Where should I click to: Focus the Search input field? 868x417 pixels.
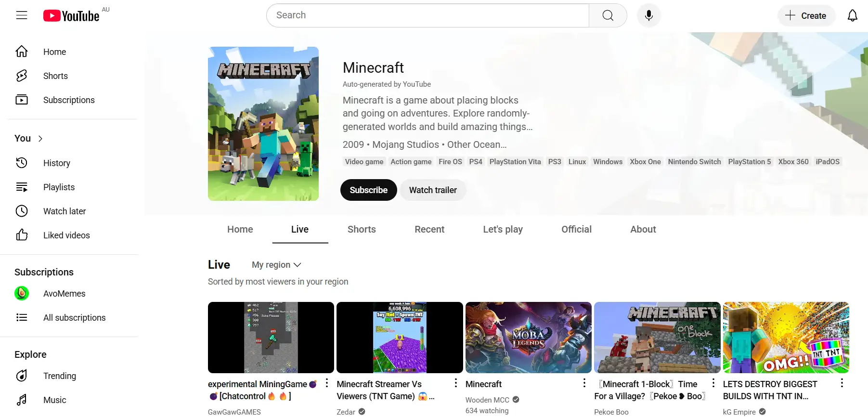click(428, 15)
